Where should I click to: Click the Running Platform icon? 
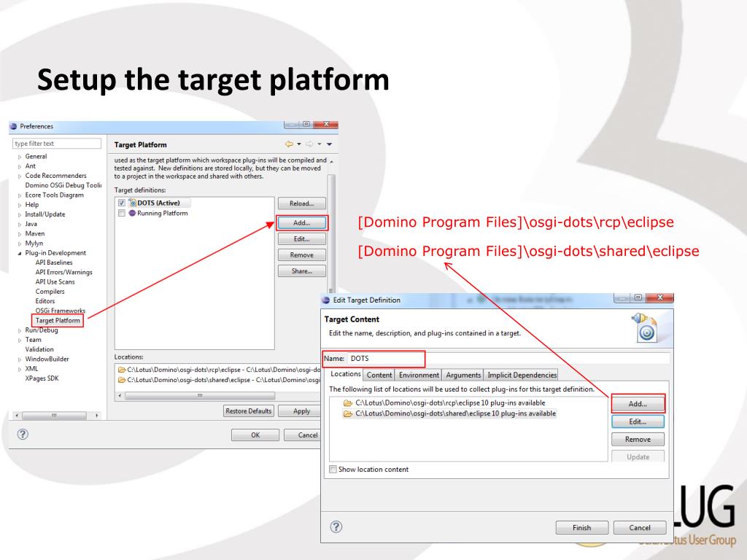coord(133,213)
